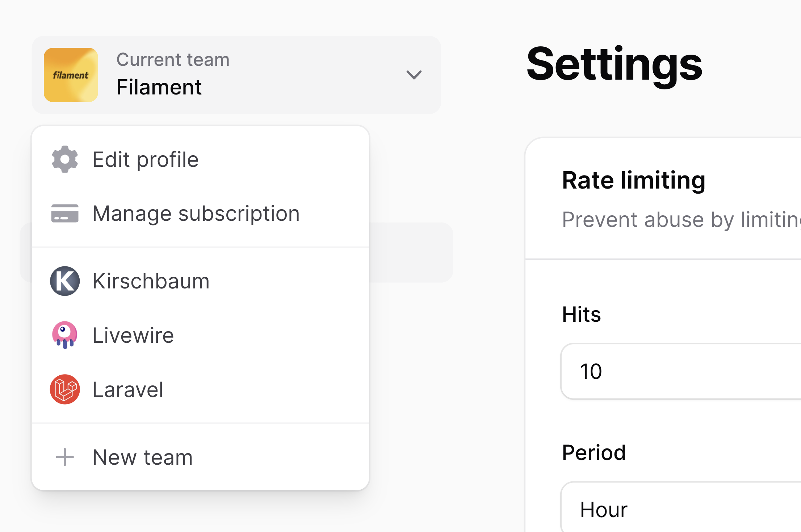Switch to the Livewire team
801x532 pixels.
coord(133,335)
